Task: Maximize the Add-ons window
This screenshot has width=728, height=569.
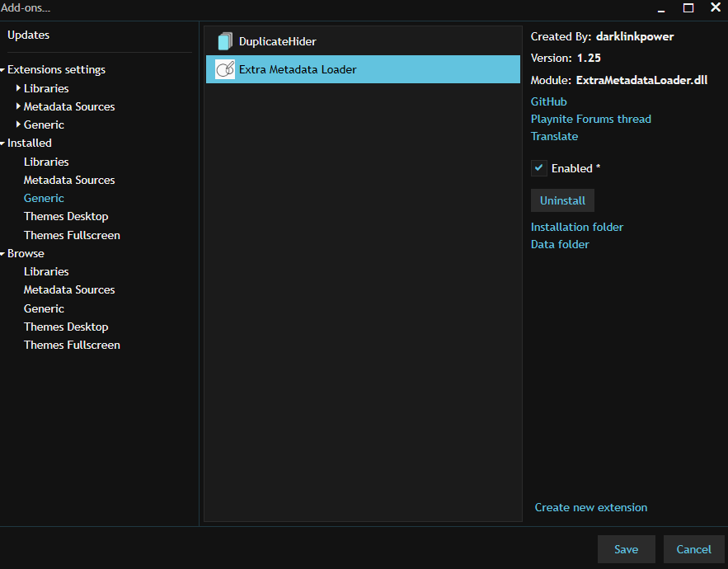Action: pos(688,8)
